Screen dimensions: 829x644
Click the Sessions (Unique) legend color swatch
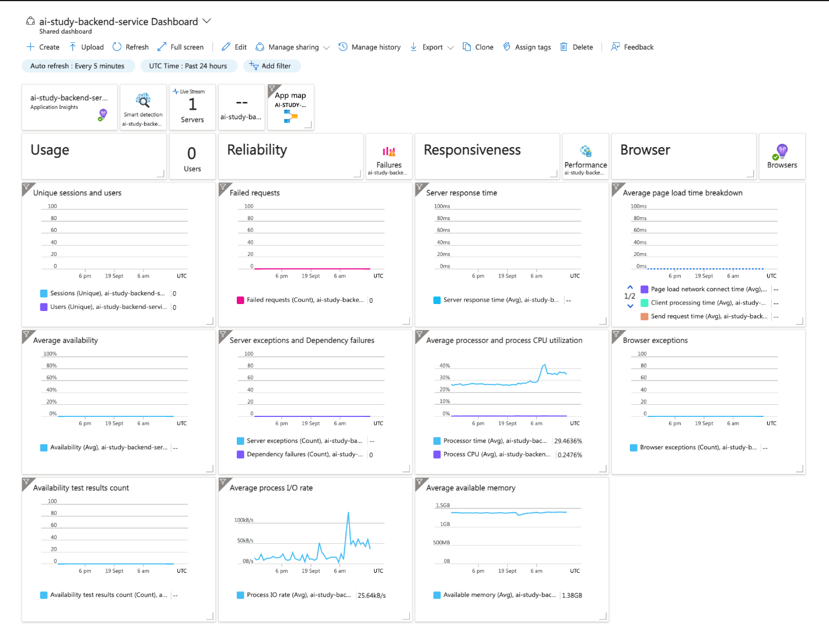tap(44, 294)
